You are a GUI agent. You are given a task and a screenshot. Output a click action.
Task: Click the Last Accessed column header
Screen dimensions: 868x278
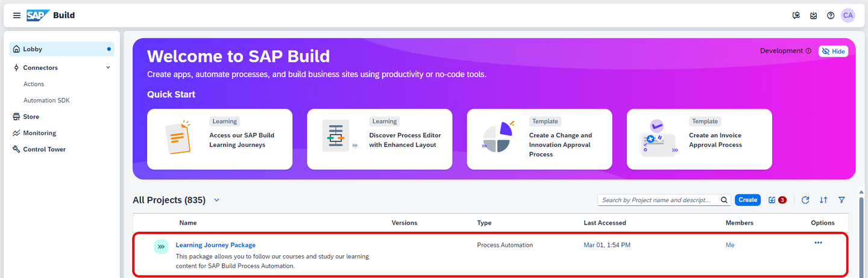[605, 223]
